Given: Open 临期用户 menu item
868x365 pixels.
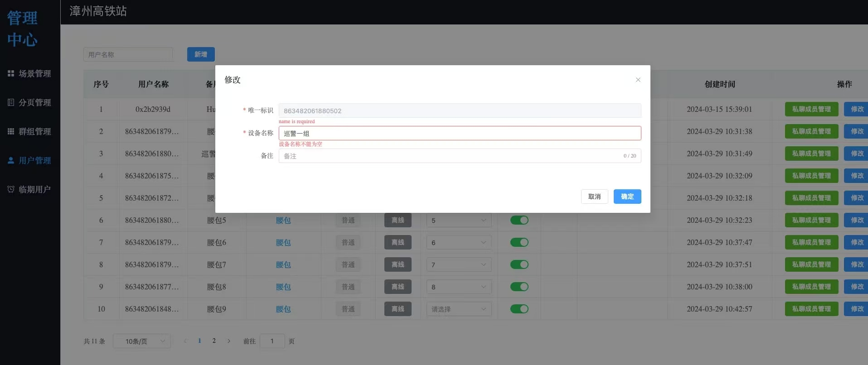Looking at the screenshot, I should pyautogui.click(x=30, y=189).
